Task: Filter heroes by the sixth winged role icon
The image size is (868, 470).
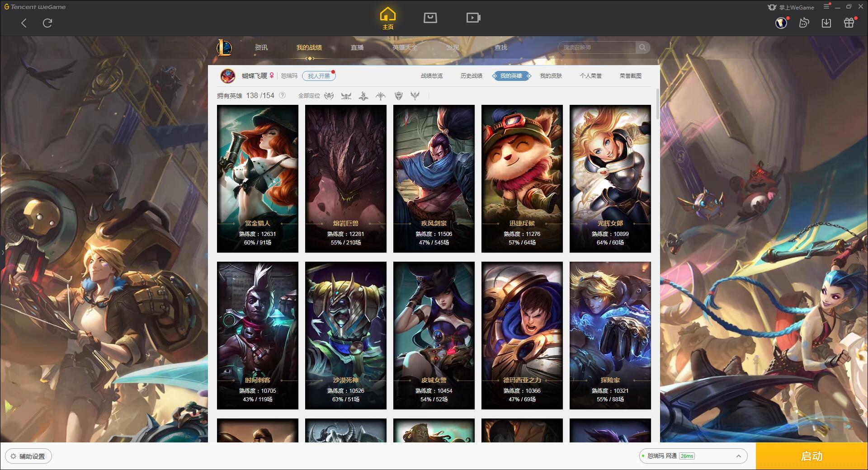Action: [x=415, y=96]
